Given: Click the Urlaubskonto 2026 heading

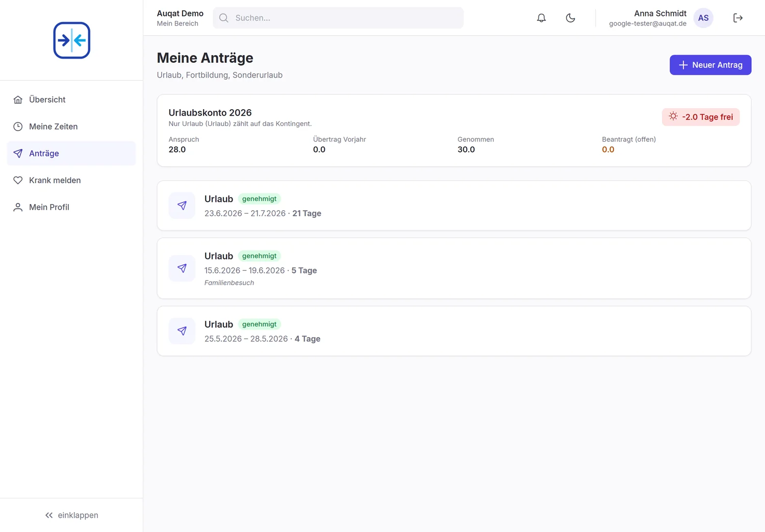Looking at the screenshot, I should tap(210, 113).
